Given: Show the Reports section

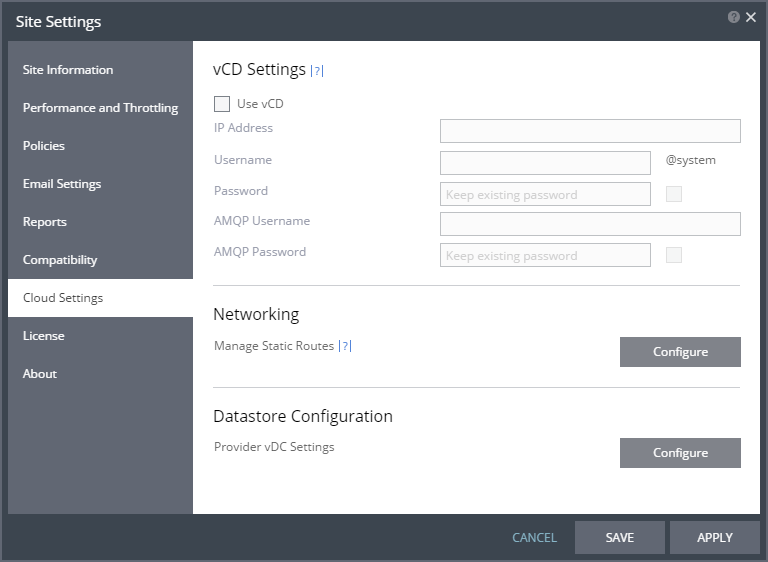Looking at the screenshot, I should click(x=100, y=221).
